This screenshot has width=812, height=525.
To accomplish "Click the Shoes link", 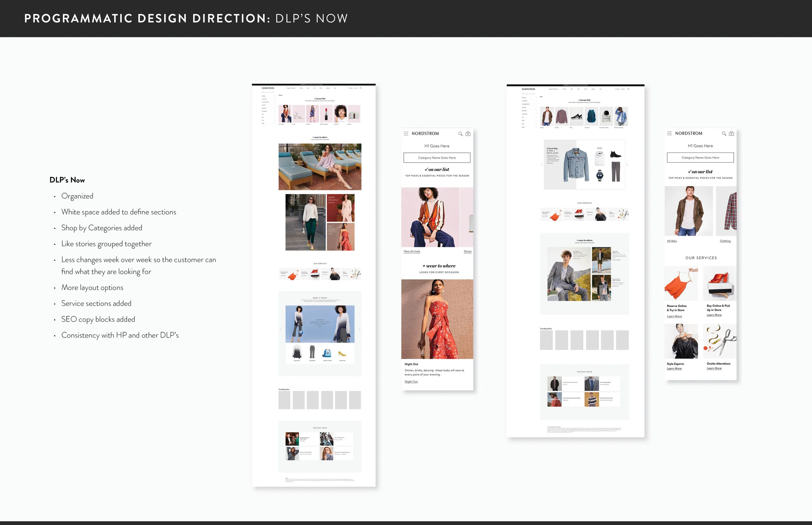I will pos(467,251).
